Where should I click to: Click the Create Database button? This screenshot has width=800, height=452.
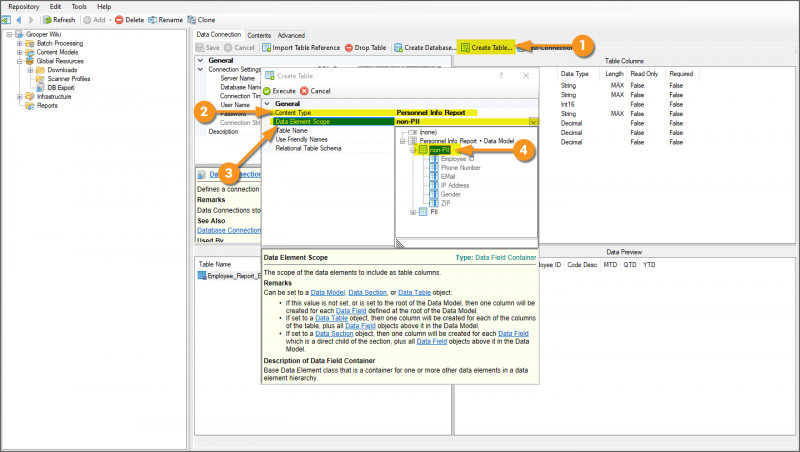pos(424,47)
